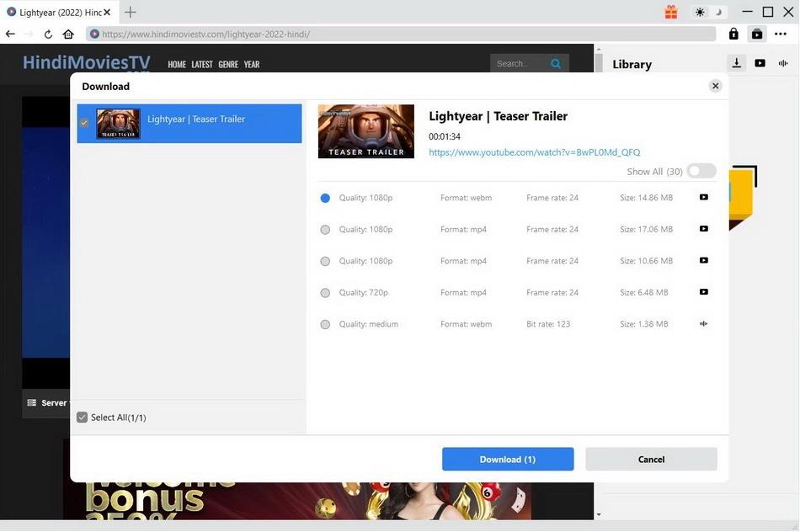800x532 pixels.
Task: Show downloading items in the Library panel
Action: [736, 63]
